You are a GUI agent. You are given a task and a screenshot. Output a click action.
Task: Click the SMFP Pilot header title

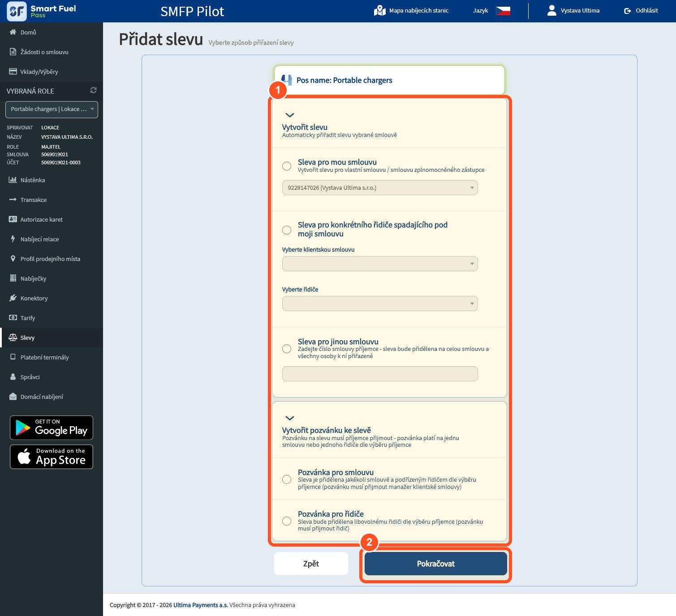(x=192, y=11)
